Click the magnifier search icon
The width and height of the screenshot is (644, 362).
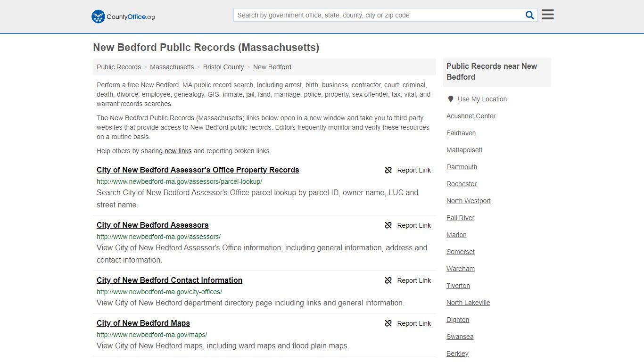point(530,15)
